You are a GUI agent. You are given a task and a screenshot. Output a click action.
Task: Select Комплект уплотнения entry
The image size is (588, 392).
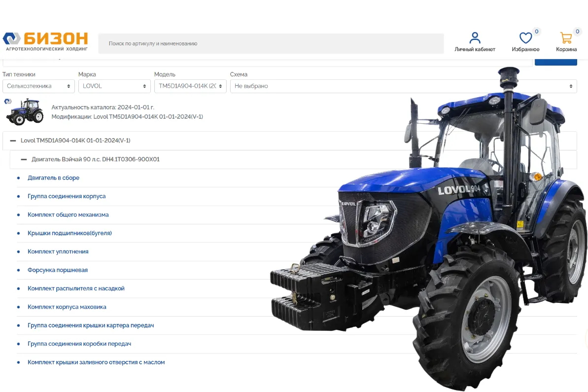(58, 251)
